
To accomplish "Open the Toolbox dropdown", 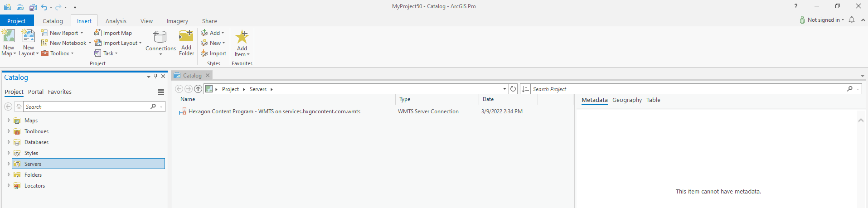I will [x=72, y=53].
